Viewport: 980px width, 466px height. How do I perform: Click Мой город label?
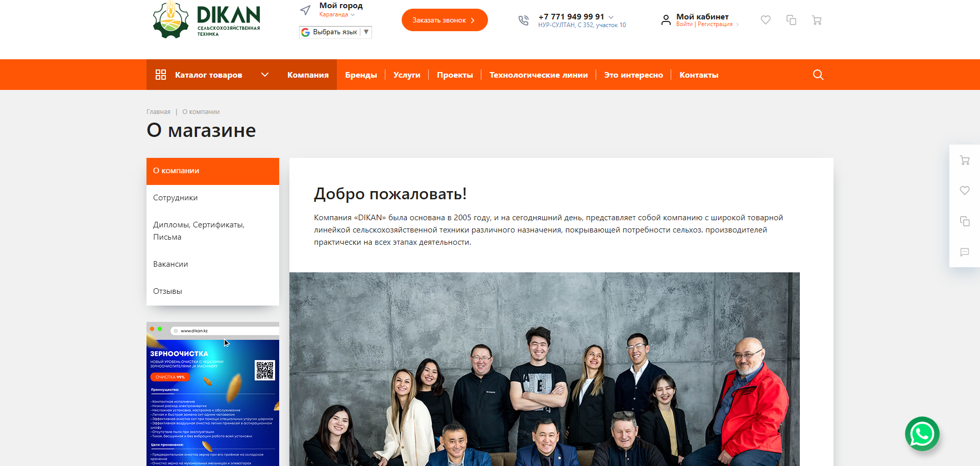click(341, 6)
